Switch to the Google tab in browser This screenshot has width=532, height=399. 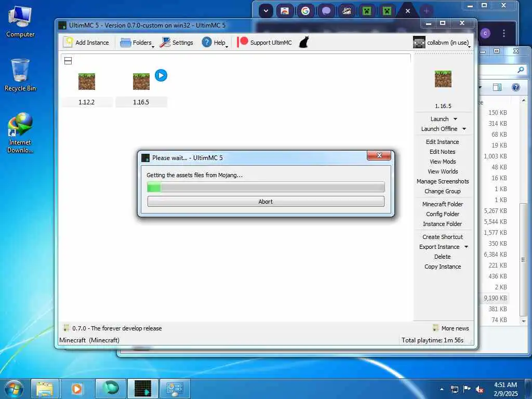tap(305, 11)
